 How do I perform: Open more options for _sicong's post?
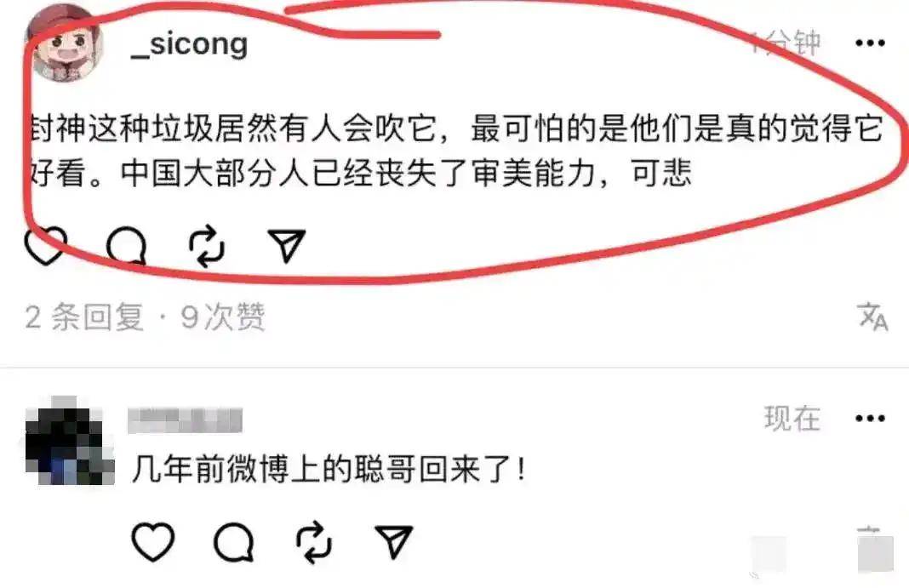(870, 43)
